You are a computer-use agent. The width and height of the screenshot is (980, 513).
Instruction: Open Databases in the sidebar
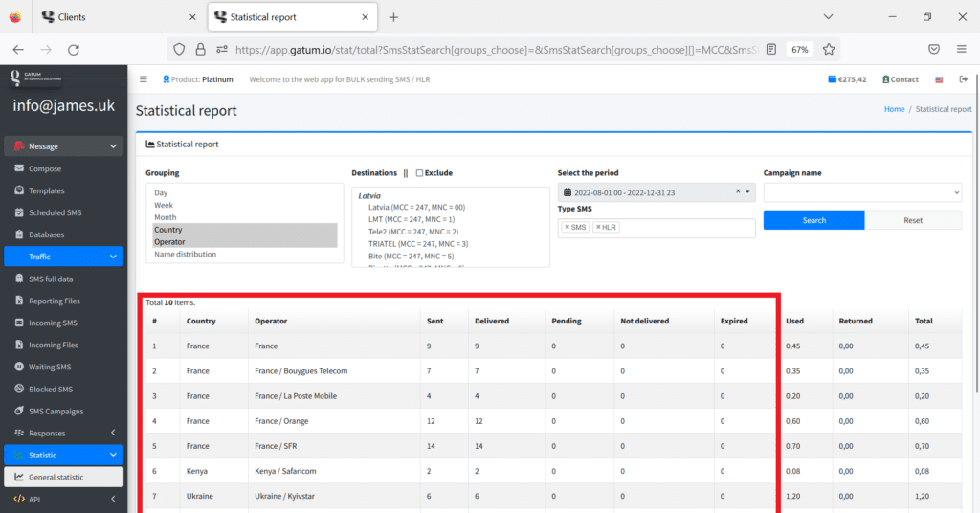[46, 234]
